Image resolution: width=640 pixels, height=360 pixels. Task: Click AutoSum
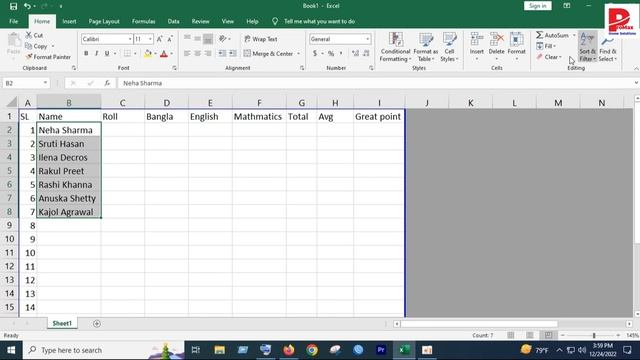[553, 36]
